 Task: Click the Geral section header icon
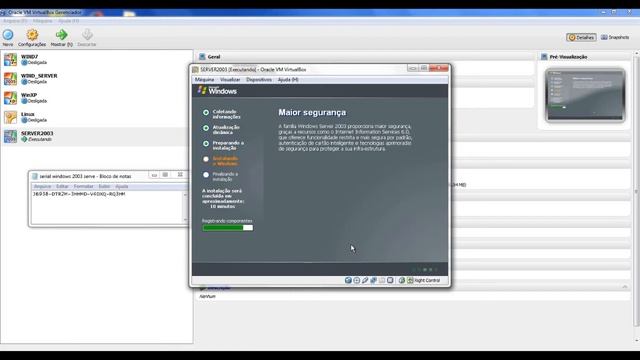(202, 57)
